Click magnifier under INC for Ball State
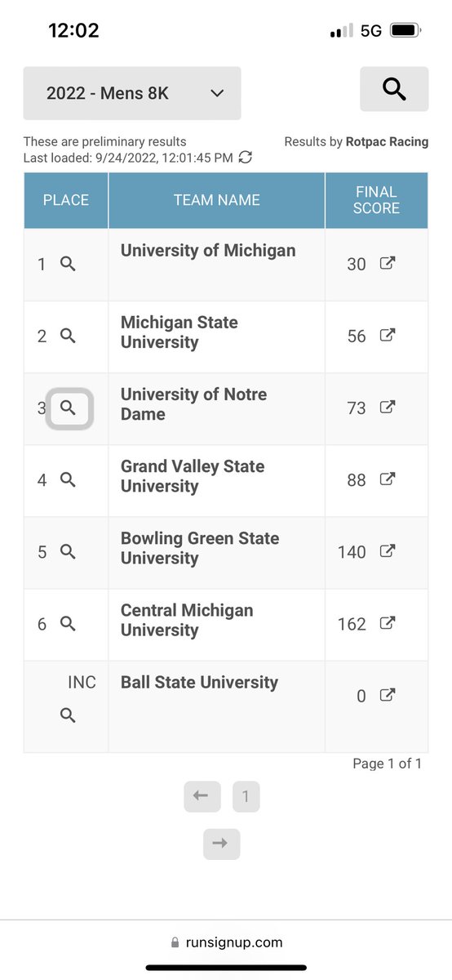The image size is (452, 980). point(69,715)
